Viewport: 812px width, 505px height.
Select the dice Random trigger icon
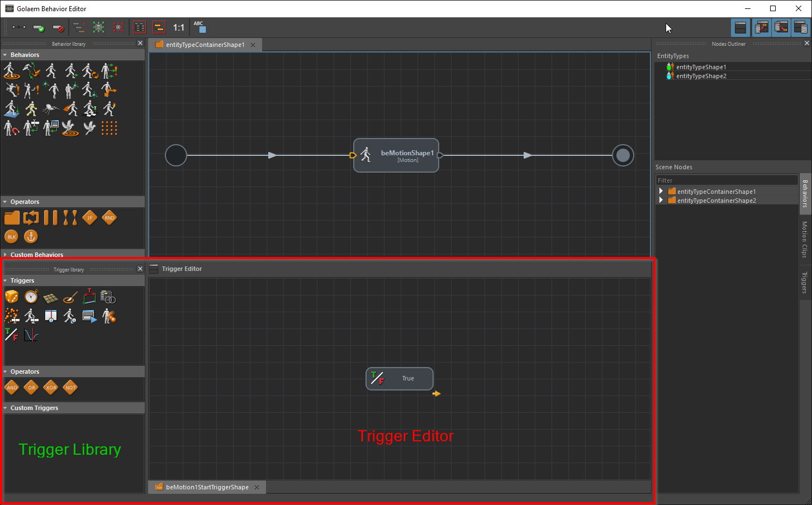[x=12, y=297]
